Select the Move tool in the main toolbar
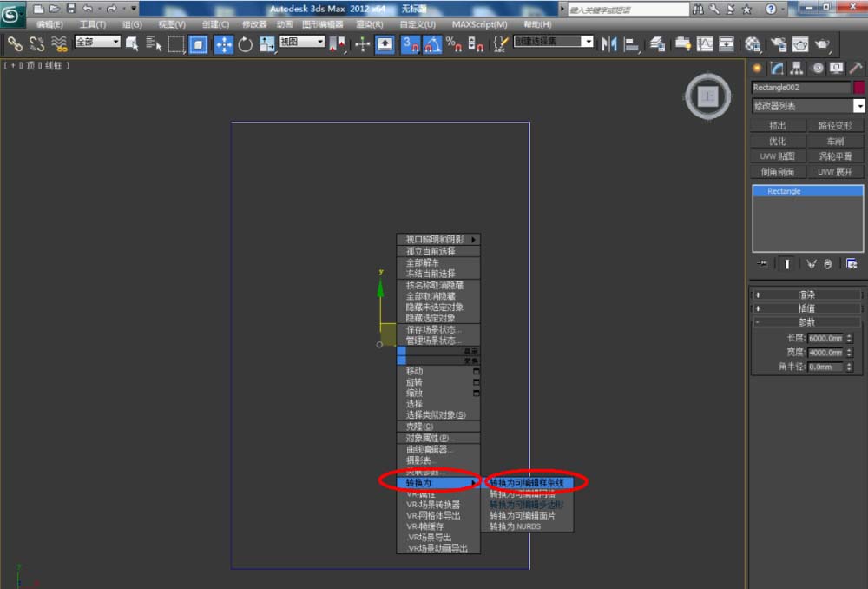868x589 pixels. (223, 43)
